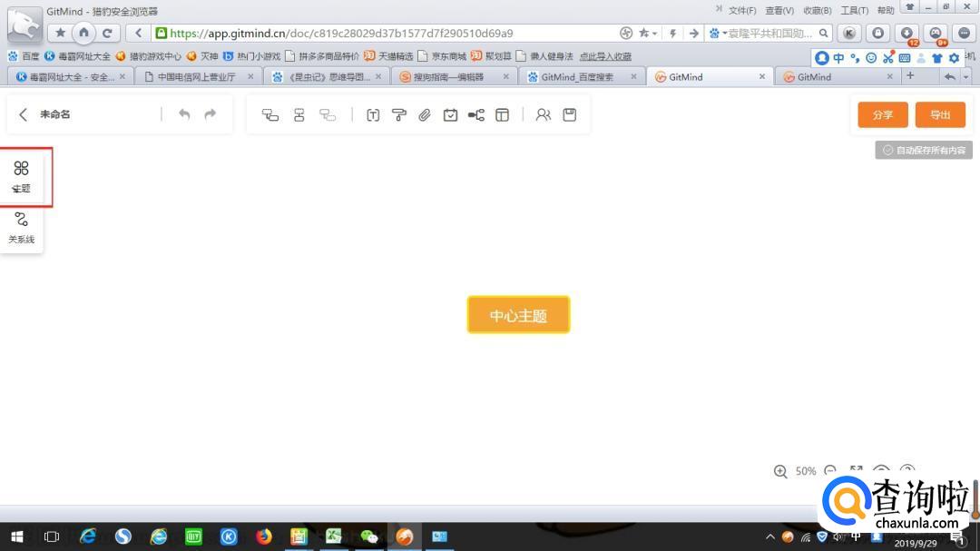Click the undo arrow in GitMind toolbar
Viewport: 980px width, 551px height.
tap(184, 114)
